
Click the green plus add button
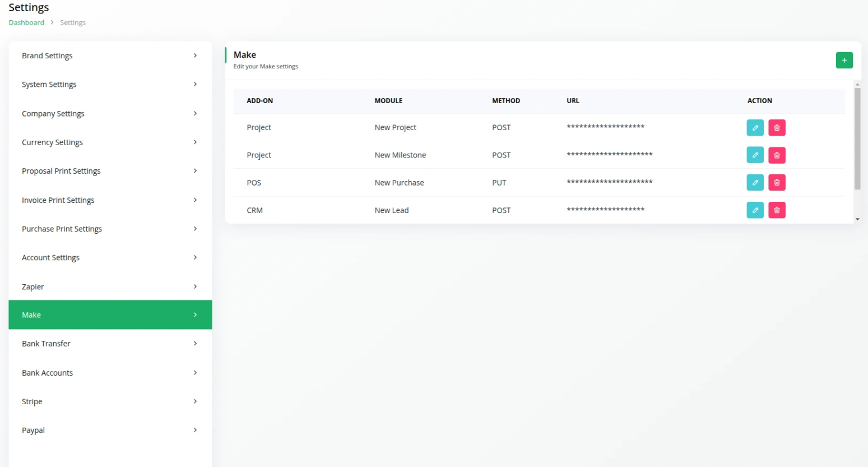click(844, 60)
